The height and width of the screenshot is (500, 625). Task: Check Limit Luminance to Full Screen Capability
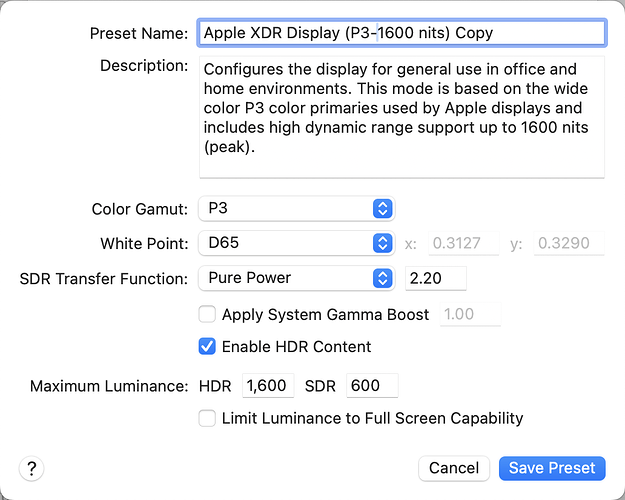click(x=207, y=418)
